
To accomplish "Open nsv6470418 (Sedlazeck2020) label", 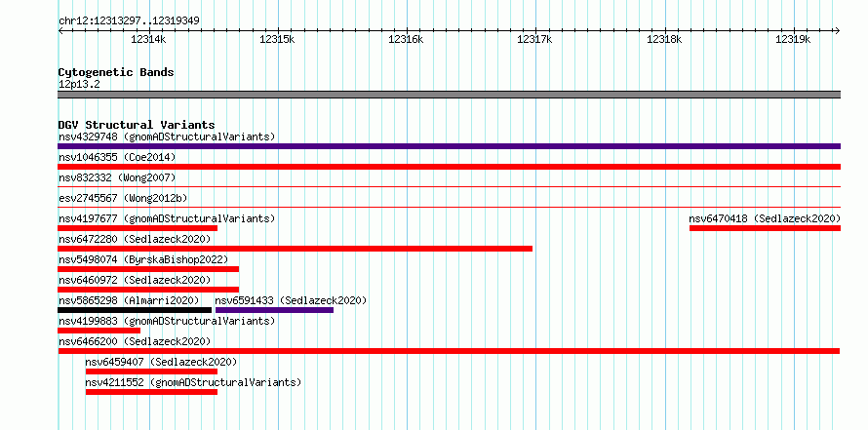I will [765, 218].
